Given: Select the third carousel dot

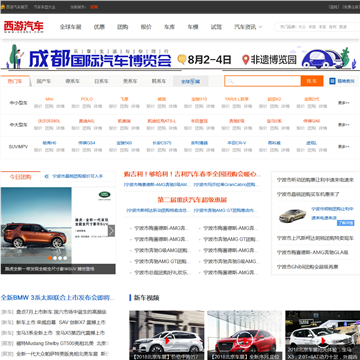Looking at the screenshot, I should tap(60, 258).
